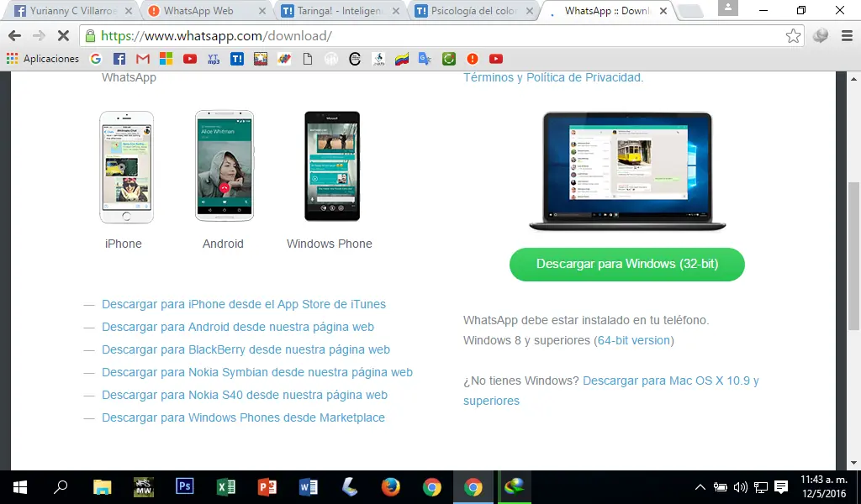The width and height of the screenshot is (861, 504).
Task: Bookmark this page with the star
Action: tap(793, 35)
